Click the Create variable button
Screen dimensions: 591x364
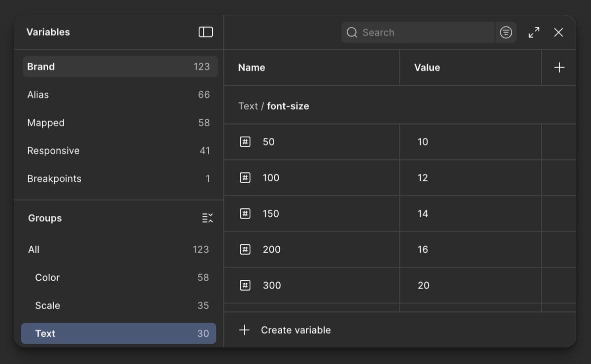tap(285, 330)
